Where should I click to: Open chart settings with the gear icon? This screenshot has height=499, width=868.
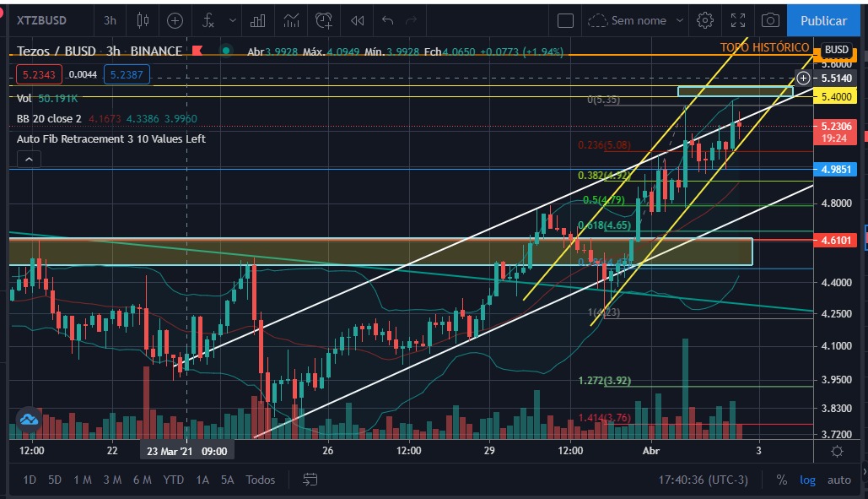[x=704, y=20]
